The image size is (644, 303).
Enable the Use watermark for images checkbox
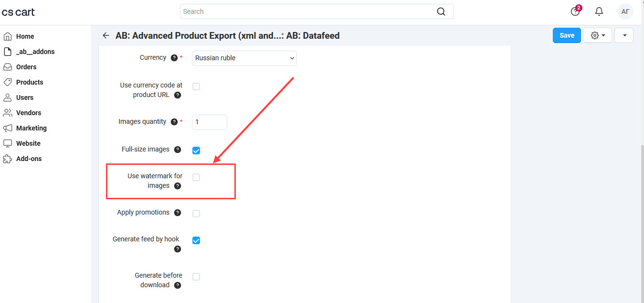pos(196,177)
